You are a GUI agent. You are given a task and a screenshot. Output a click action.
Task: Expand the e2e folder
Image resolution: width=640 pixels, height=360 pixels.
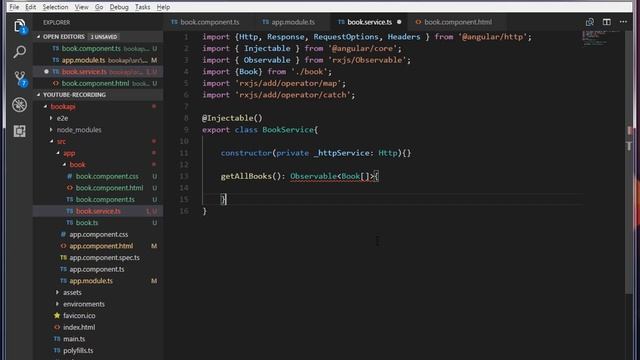[51, 118]
